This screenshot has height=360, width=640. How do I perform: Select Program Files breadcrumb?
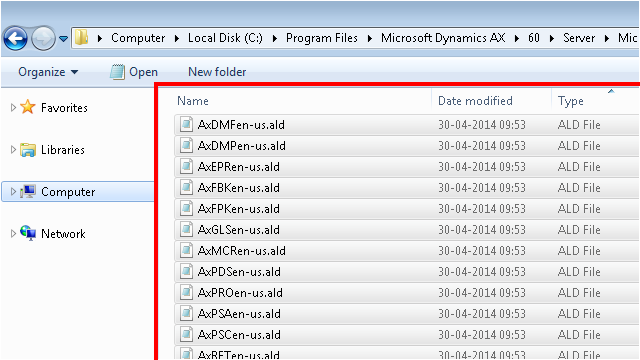pyautogui.click(x=322, y=38)
